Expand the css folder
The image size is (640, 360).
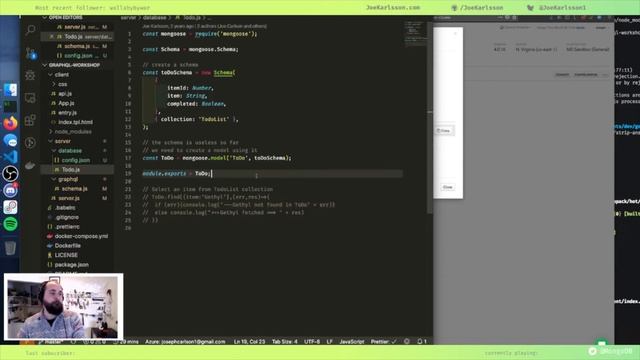[62, 84]
